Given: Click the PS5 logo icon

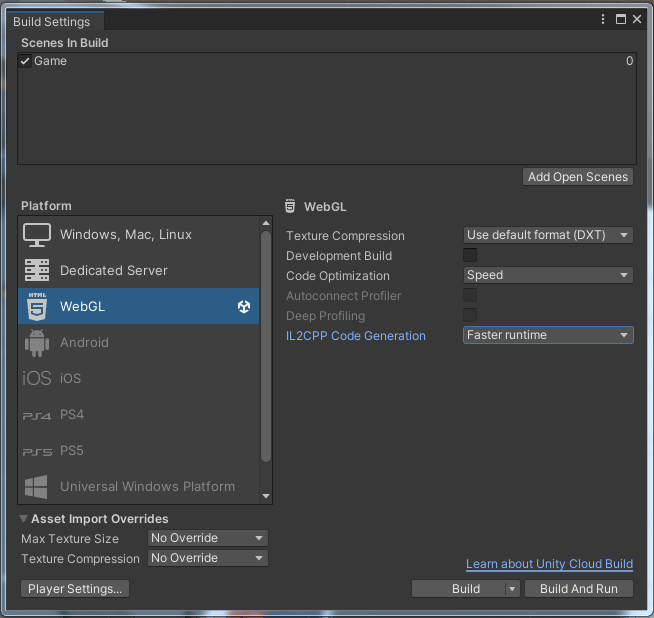Looking at the screenshot, I should 37,452.
